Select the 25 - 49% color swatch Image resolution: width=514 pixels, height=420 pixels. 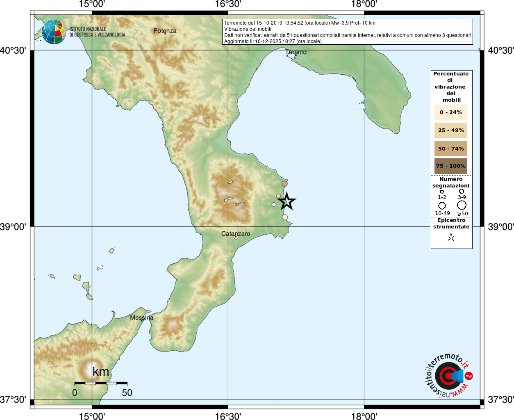tap(450, 130)
